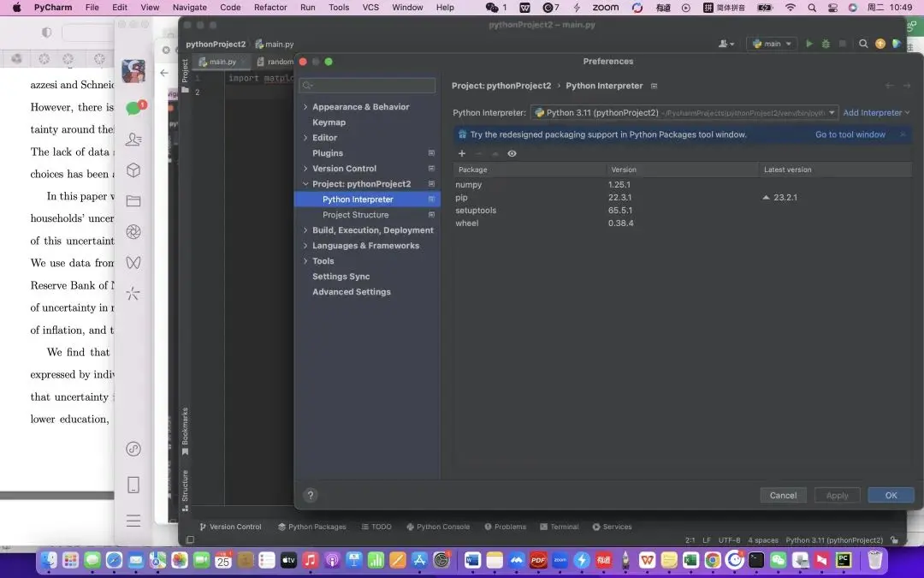Open the Code With Me user icon

point(726,44)
